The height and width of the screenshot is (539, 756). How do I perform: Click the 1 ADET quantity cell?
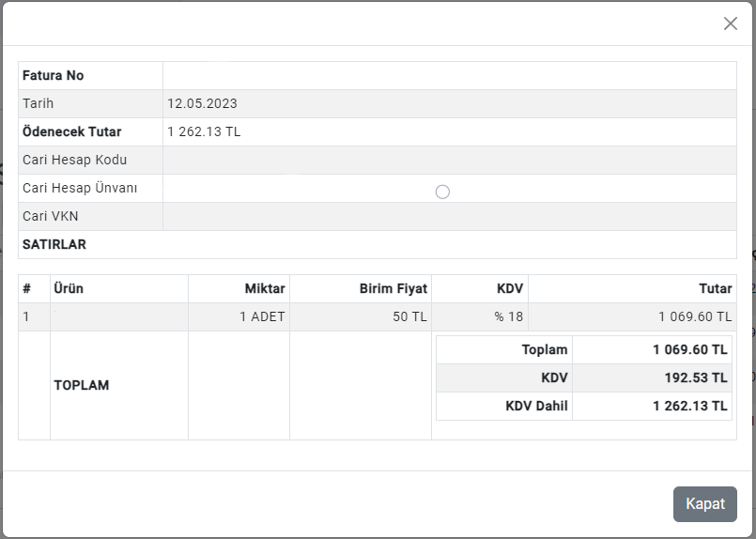click(x=261, y=316)
